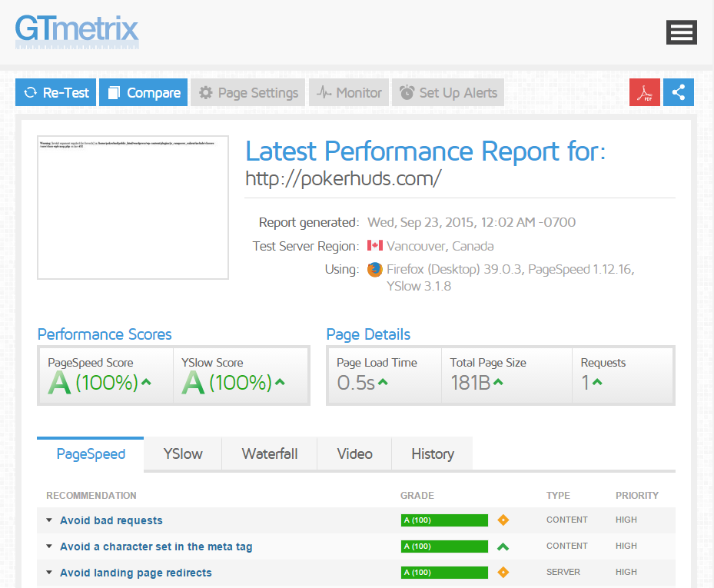Click the PageSpeed Score A (100%) value
Screen dimensions: 714x588
coord(93,383)
